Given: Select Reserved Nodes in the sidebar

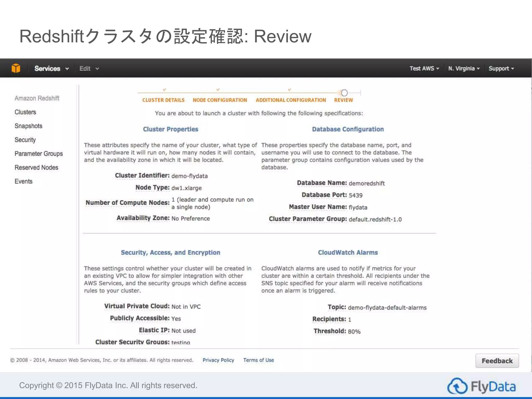Looking at the screenshot, I should pos(36,168).
